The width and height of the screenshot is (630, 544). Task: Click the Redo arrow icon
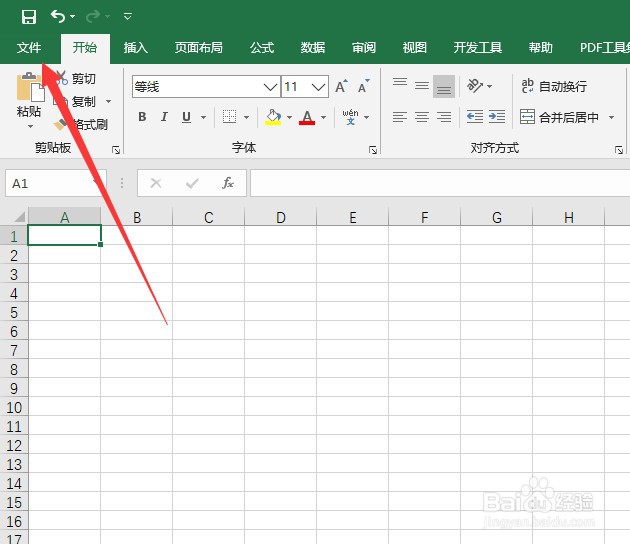(93, 16)
